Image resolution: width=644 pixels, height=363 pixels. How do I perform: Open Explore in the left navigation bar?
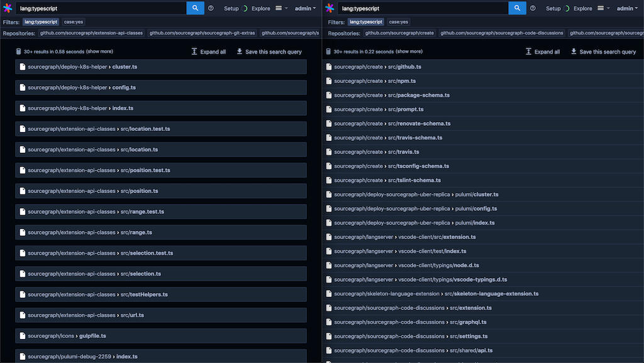(261, 8)
